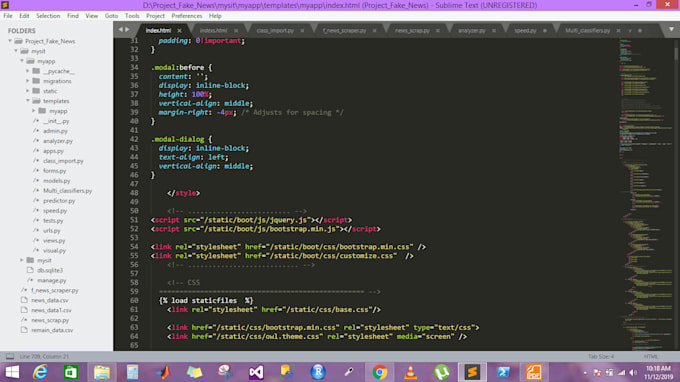
Task: Open the Preferences menu
Action: (186, 16)
